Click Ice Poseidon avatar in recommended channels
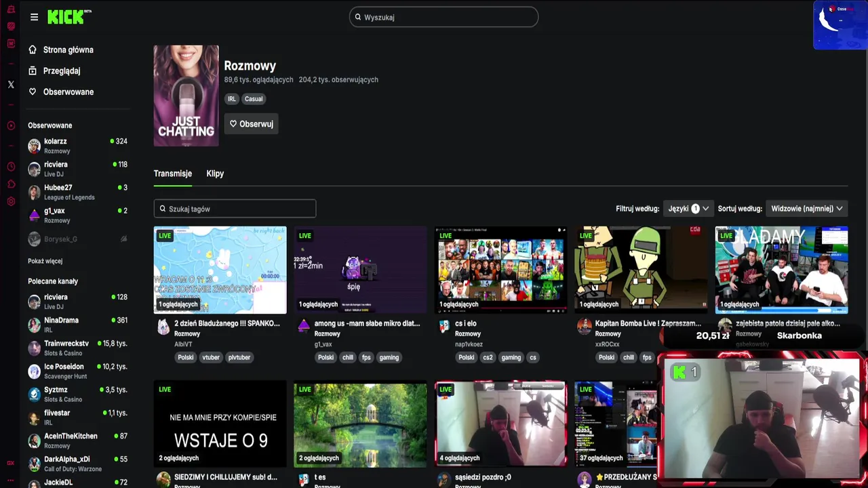 (34, 371)
